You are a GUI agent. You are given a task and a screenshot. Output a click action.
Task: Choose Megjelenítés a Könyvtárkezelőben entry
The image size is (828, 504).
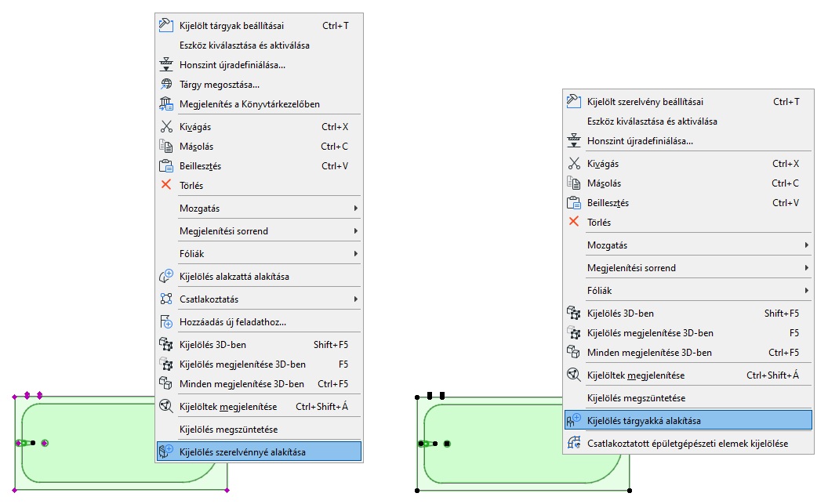tap(260, 104)
